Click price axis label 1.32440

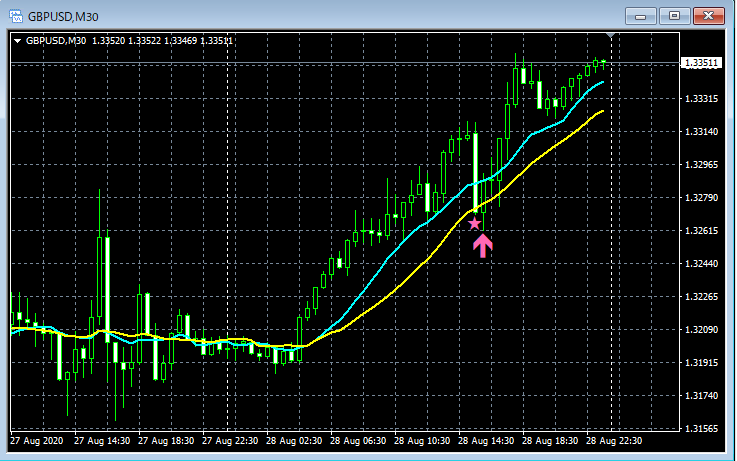701,264
